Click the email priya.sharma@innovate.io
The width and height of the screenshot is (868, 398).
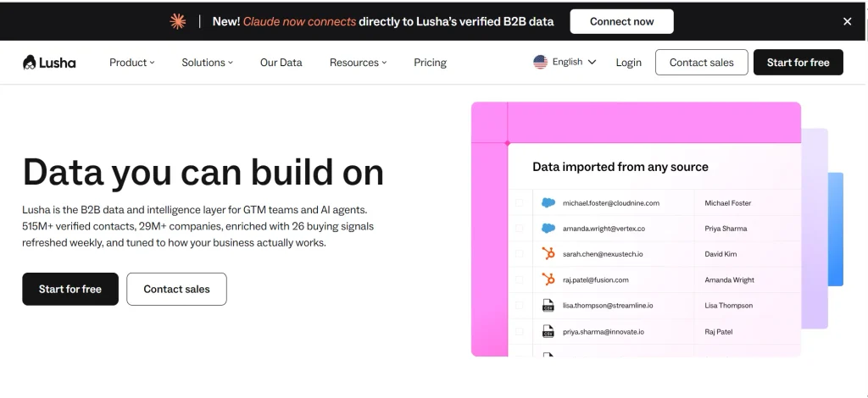(x=604, y=332)
